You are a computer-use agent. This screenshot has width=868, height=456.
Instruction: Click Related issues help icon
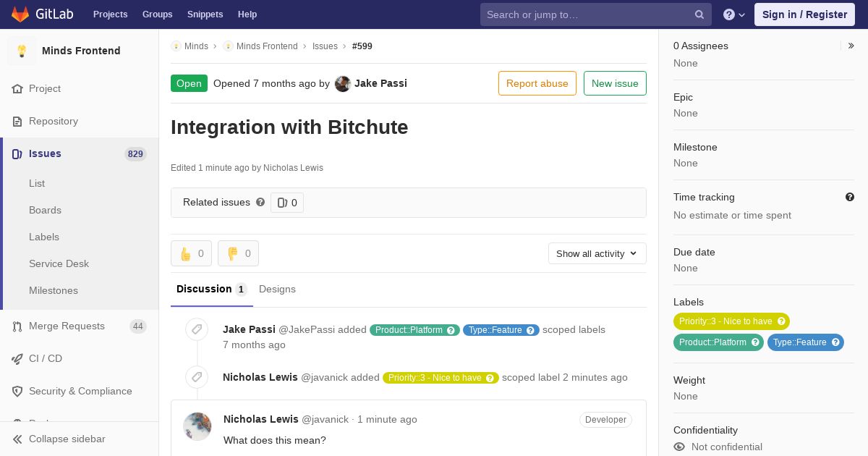[260, 202]
